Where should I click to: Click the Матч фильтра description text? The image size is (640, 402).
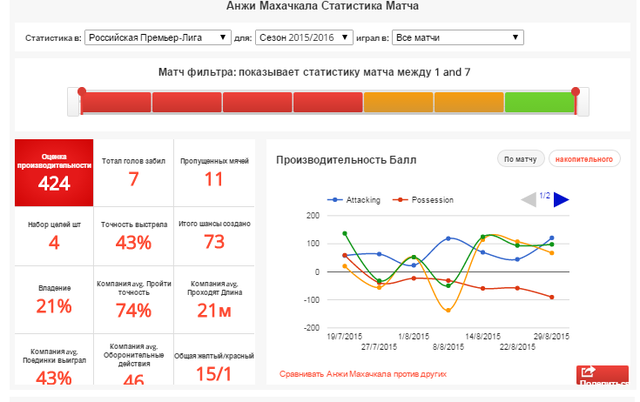[x=314, y=72]
